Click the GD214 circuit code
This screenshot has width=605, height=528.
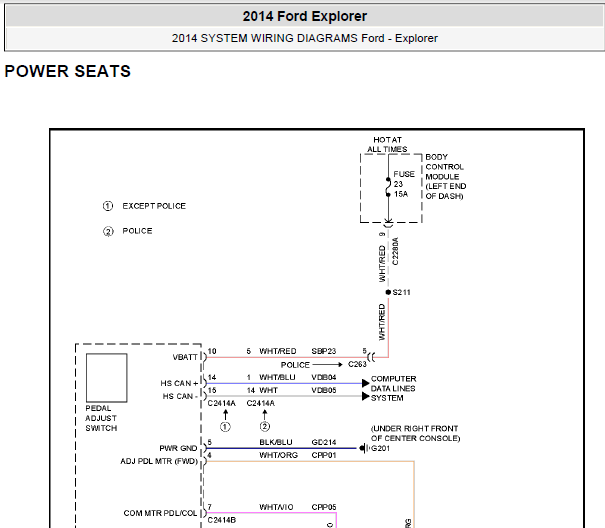point(324,442)
